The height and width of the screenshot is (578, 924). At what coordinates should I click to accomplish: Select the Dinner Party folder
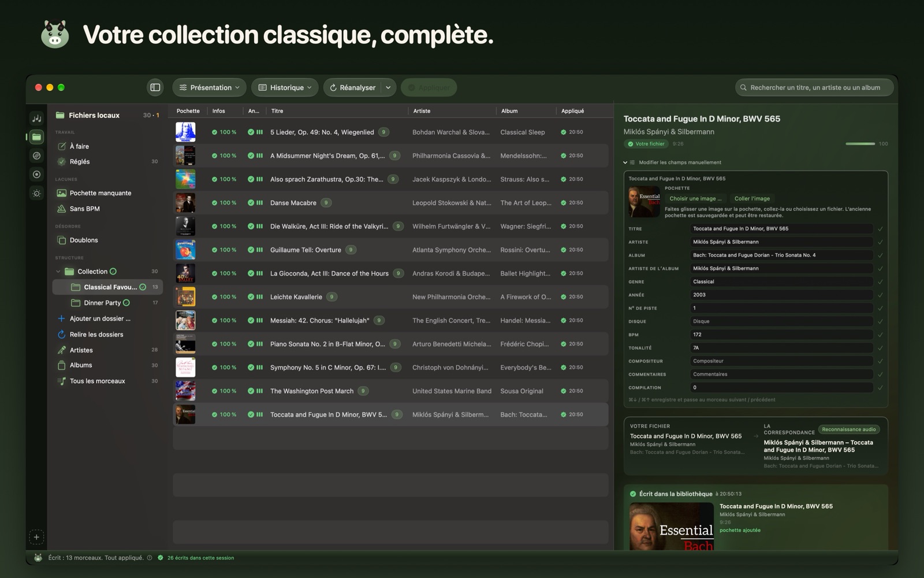click(107, 303)
